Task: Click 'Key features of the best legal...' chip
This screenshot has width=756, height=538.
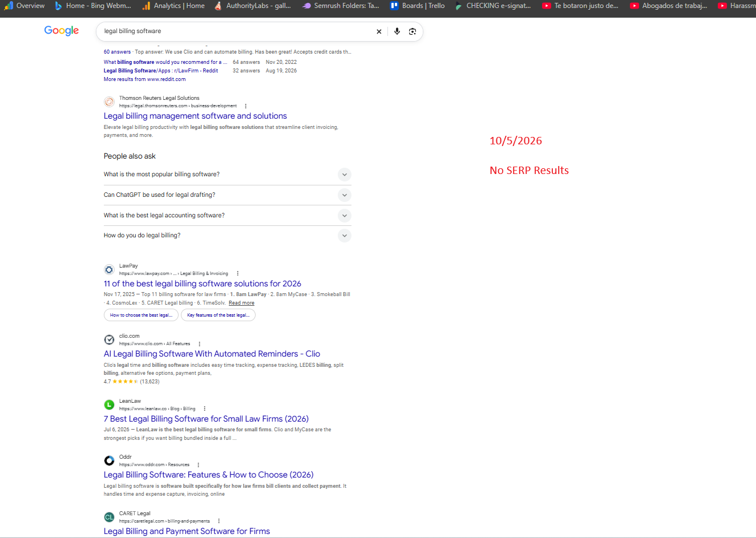Action: (x=218, y=315)
